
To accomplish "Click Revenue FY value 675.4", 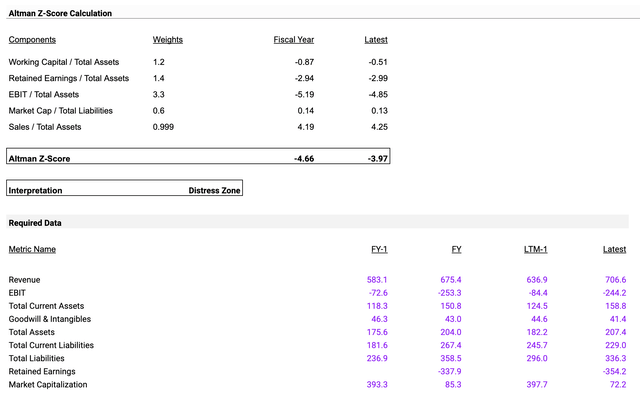I will click(x=451, y=280).
